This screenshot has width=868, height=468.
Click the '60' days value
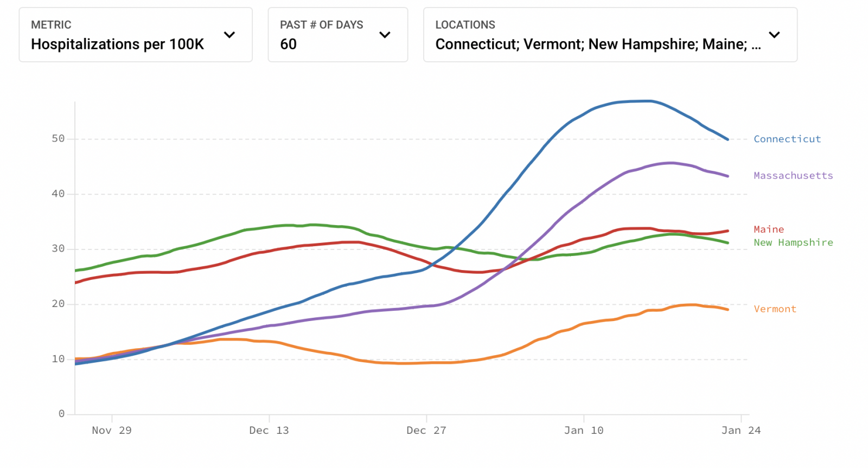point(288,44)
